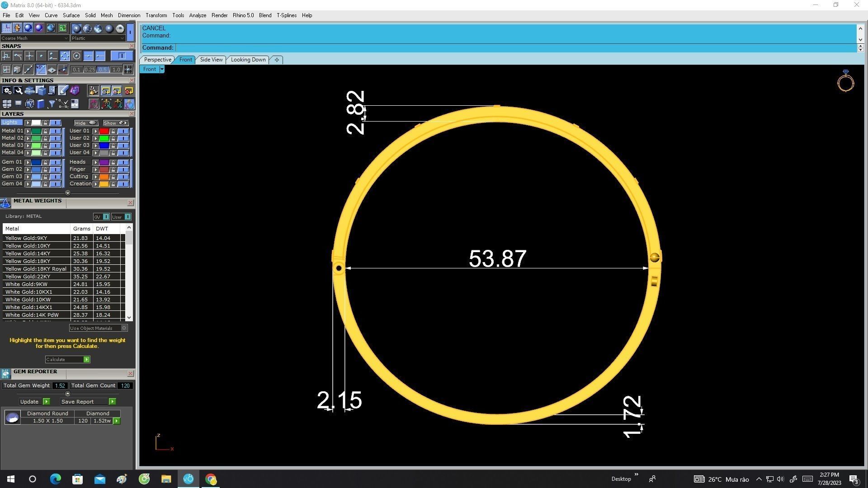Toggle the lock on Metal 01 layer
Image resolution: width=868 pixels, height=488 pixels.
point(45,131)
